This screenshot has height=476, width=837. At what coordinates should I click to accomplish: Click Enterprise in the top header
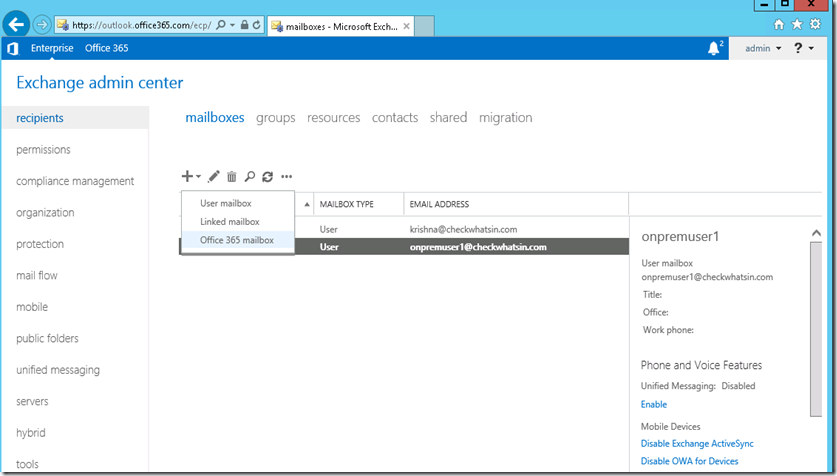coord(52,48)
